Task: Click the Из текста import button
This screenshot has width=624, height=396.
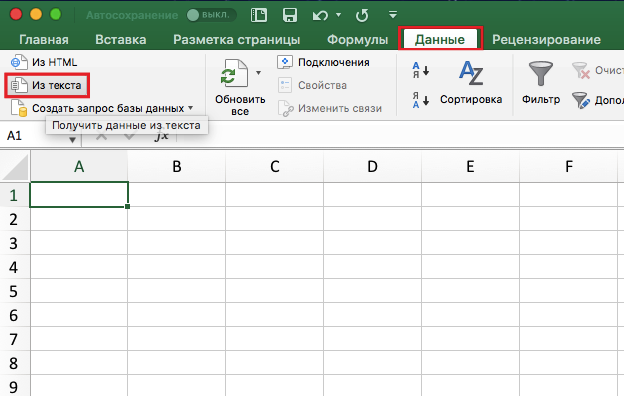Action: (47, 85)
